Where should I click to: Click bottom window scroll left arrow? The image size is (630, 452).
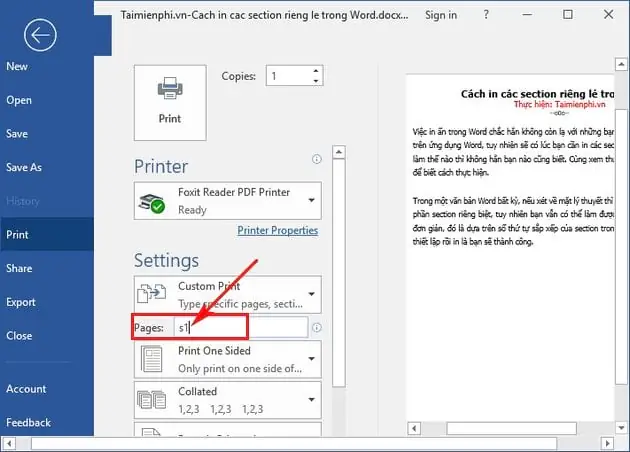point(9,444)
